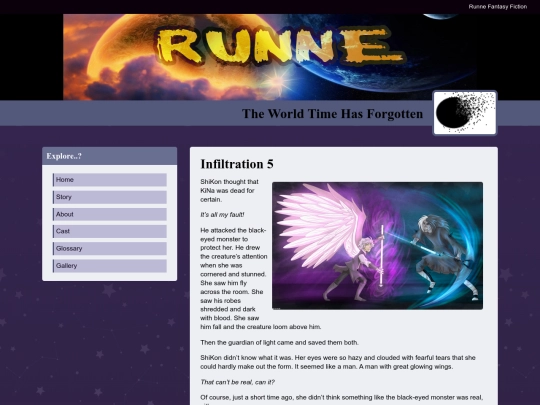Open the Gallery menu item
This screenshot has height=405, width=540.
tap(110, 266)
